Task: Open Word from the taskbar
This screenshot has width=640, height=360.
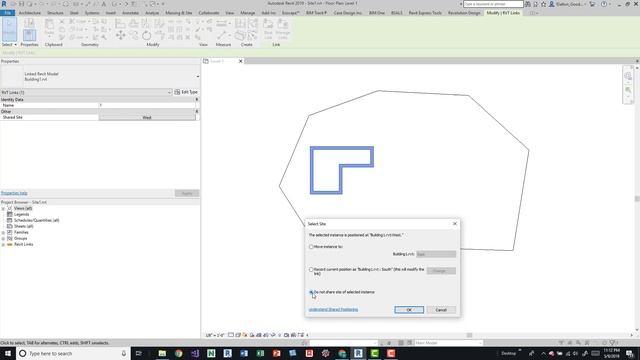Action: (x=244, y=353)
